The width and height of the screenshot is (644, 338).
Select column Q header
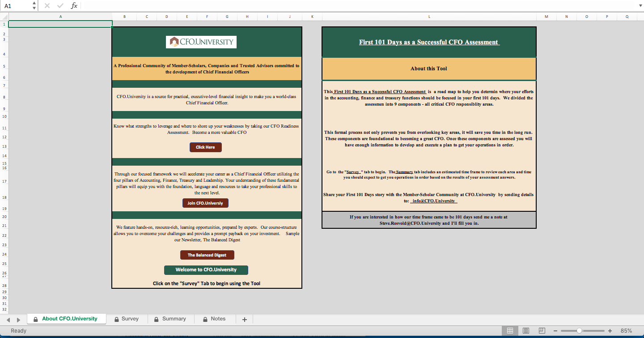[627, 17]
